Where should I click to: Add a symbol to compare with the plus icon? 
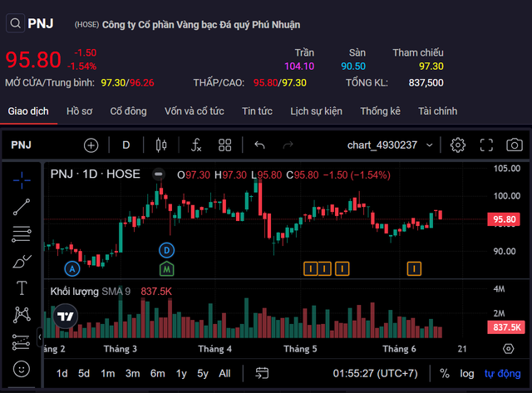point(91,145)
